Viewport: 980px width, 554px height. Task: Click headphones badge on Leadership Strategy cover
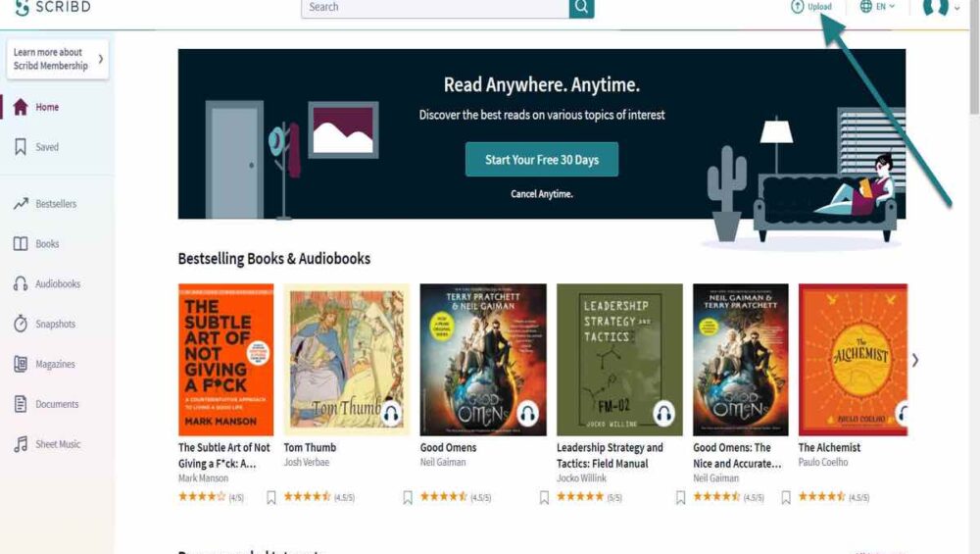coord(663,414)
